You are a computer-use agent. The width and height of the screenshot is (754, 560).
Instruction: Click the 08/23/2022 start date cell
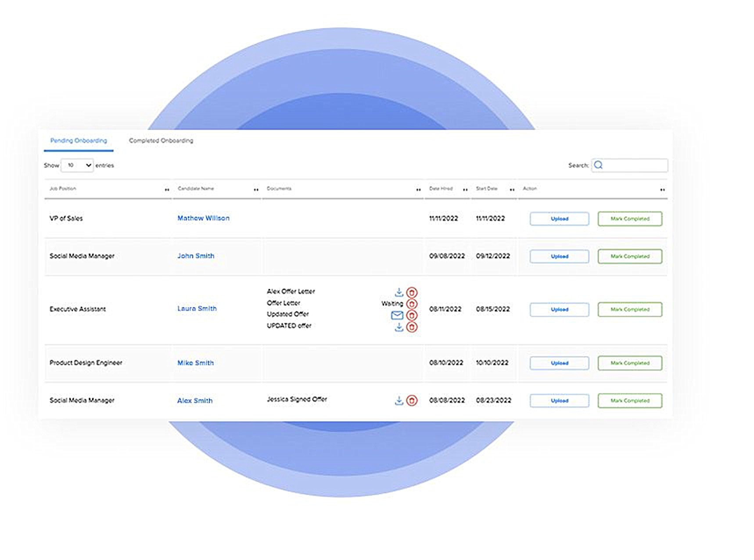493,400
